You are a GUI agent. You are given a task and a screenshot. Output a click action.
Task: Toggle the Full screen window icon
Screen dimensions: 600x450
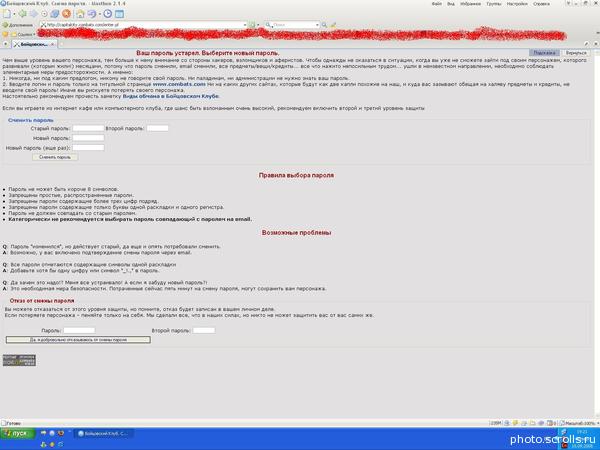coord(119,14)
